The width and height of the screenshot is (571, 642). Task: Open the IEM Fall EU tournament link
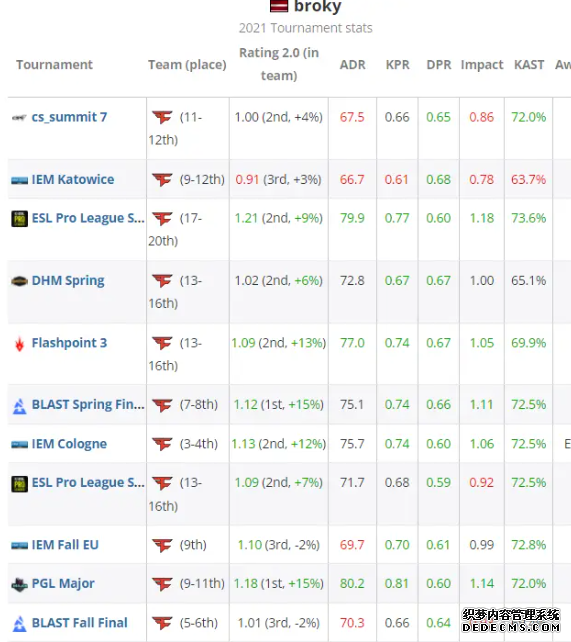65,545
